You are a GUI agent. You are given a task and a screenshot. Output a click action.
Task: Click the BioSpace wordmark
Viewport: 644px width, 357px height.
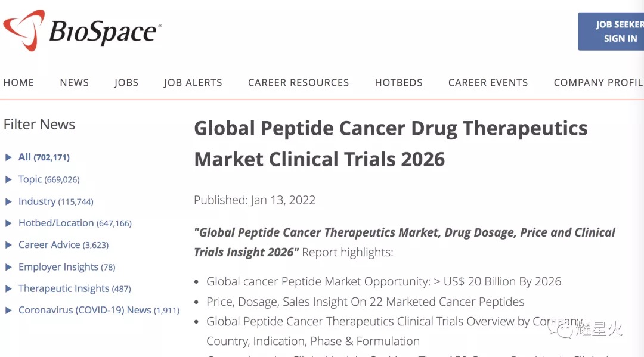[x=105, y=32]
